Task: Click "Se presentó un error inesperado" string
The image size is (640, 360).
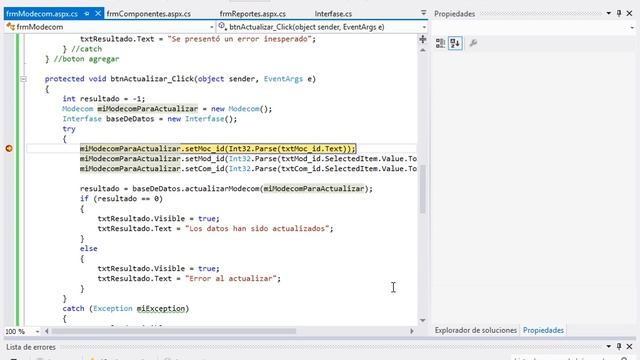Action: (x=240, y=39)
